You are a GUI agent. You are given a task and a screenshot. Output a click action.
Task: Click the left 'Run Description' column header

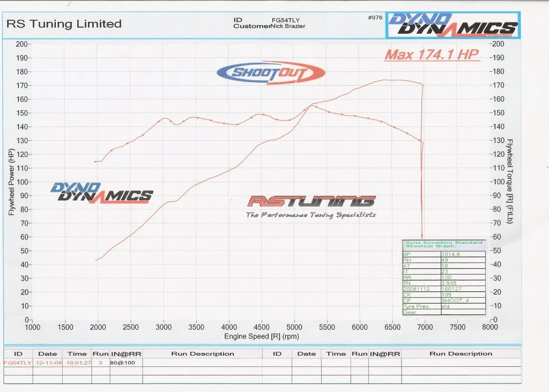click(202, 353)
